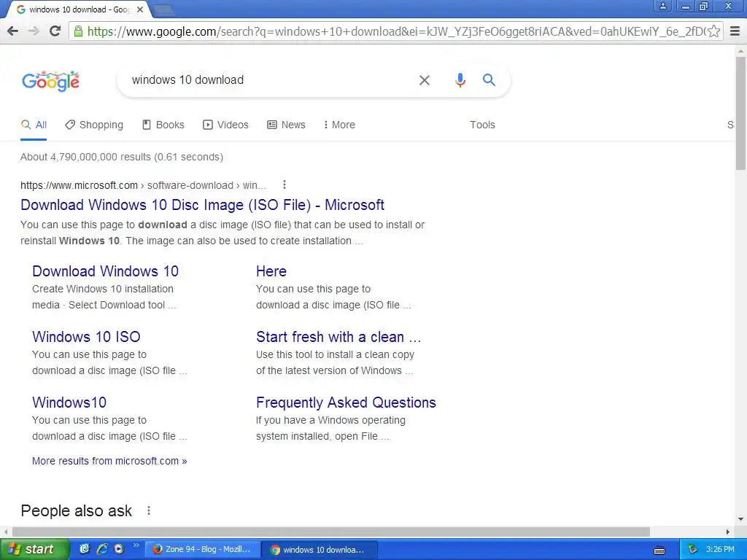This screenshot has width=747, height=560.
Task: Switch to the Shopping tab
Action: [x=94, y=125]
